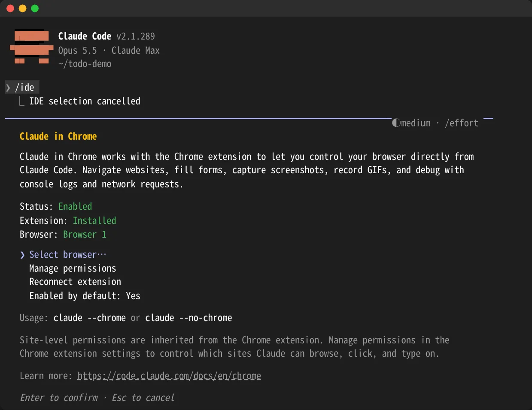This screenshot has height=410, width=532.
Task: Close the terminal window with red button
Action: point(10,8)
